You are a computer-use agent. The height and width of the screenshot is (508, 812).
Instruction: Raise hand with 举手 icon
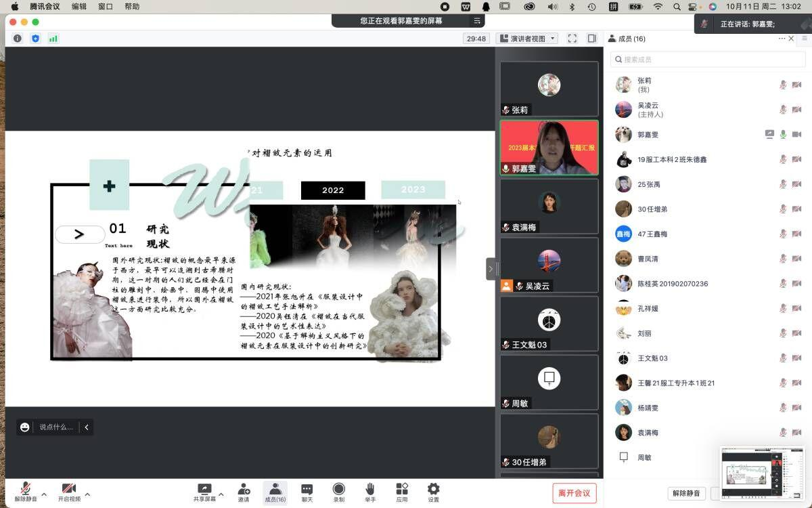click(370, 489)
